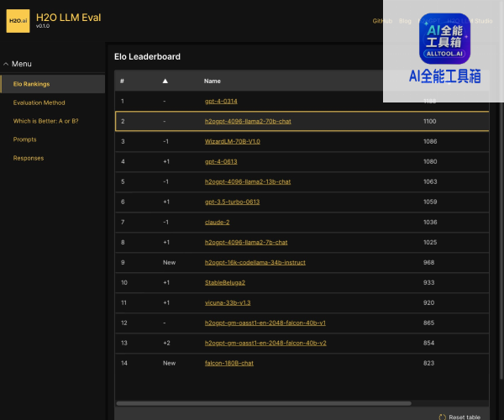
Task: Click the New label in row 9
Action: coord(169,263)
